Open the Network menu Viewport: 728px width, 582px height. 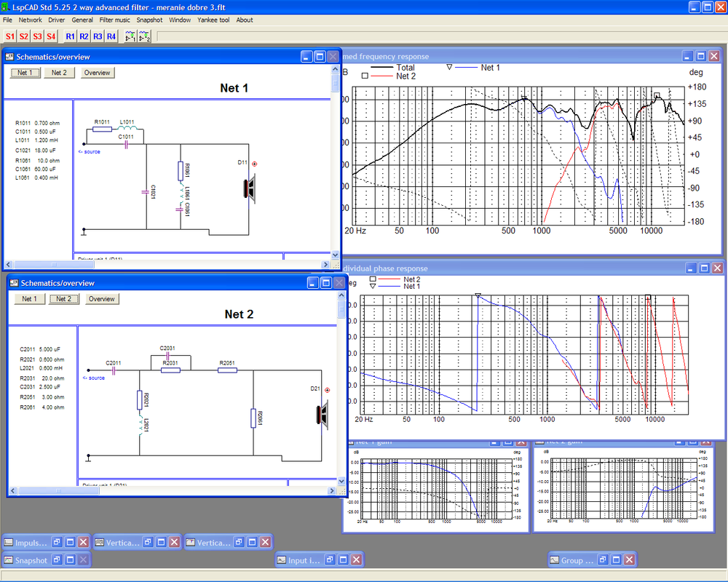pyautogui.click(x=30, y=20)
